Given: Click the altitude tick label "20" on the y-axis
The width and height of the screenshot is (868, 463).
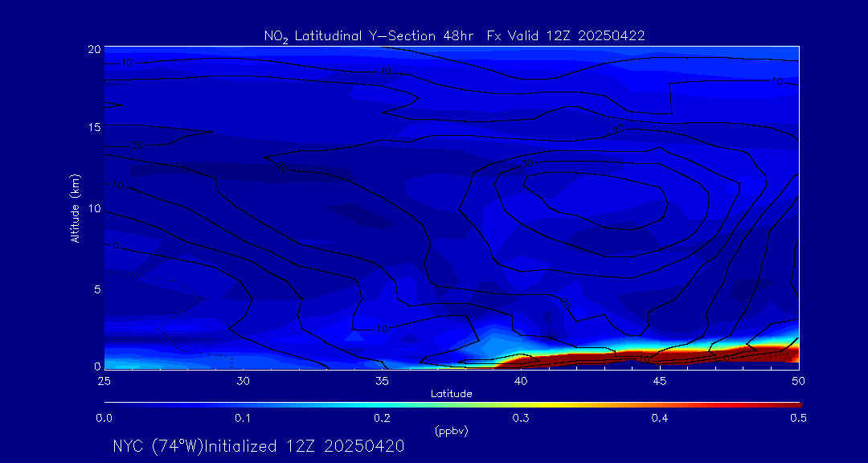Looking at the screenshot, I should point(94,49).
